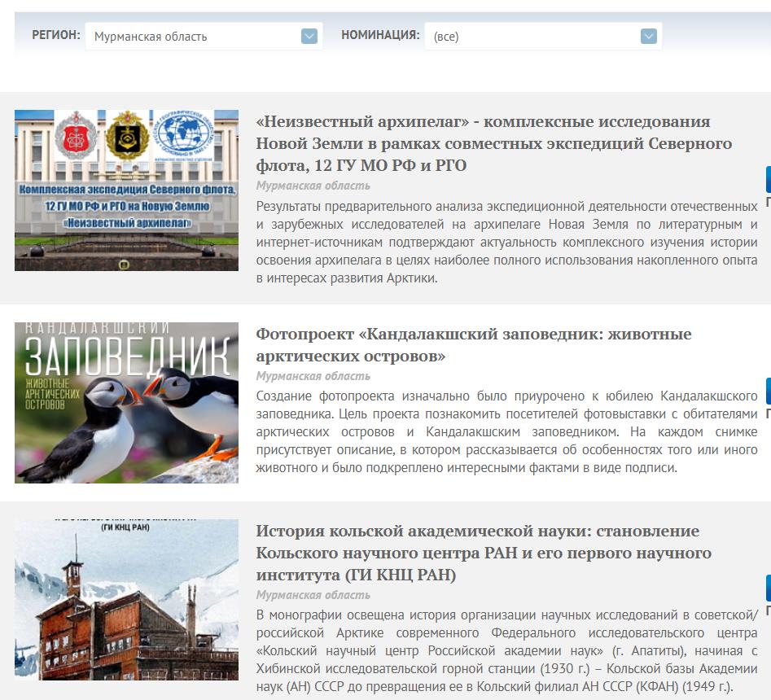Click the monograph description mentioning Апатиты
This screenshot has height=700, width=771.
[x=506, y=650]
